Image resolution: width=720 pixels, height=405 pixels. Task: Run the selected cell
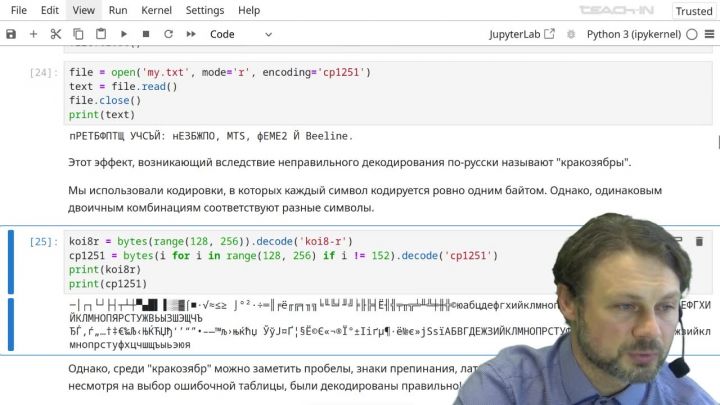pos(124,34)
